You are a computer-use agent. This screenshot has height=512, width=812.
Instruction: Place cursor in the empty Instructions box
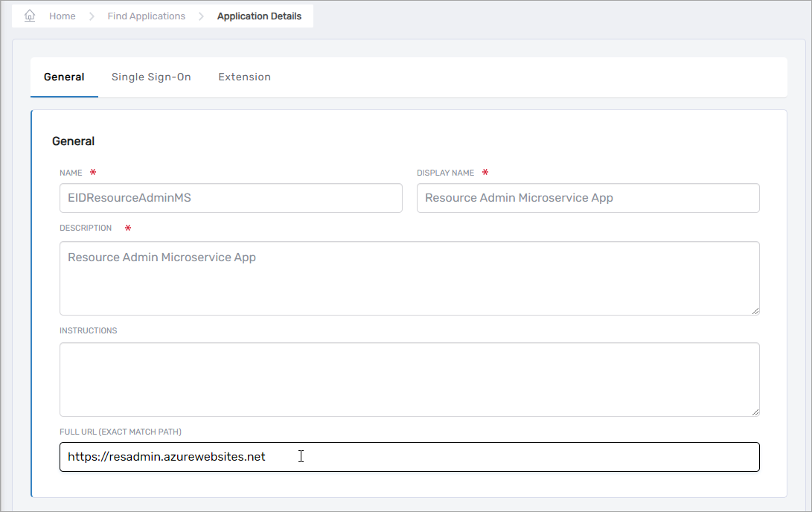click(x=409, y=379)
